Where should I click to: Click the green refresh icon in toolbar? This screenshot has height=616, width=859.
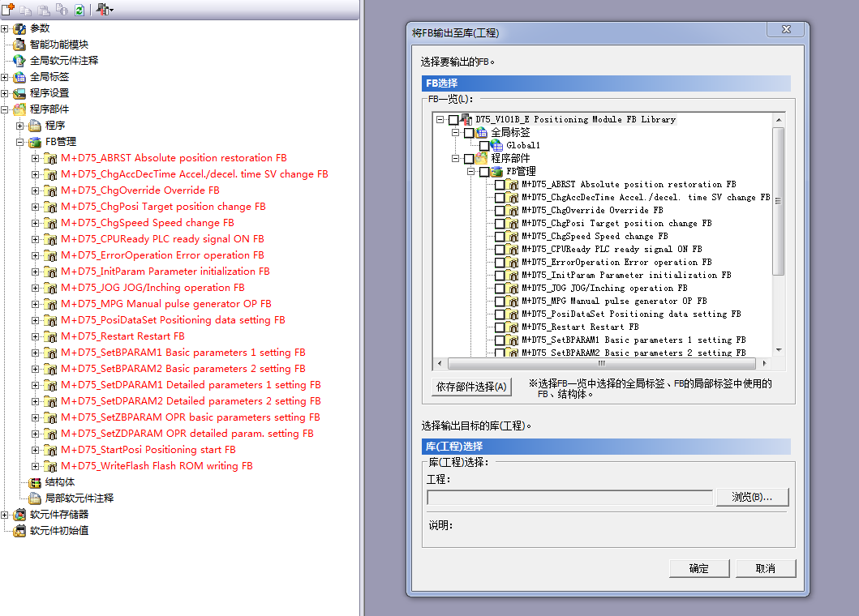coord(79,10)
